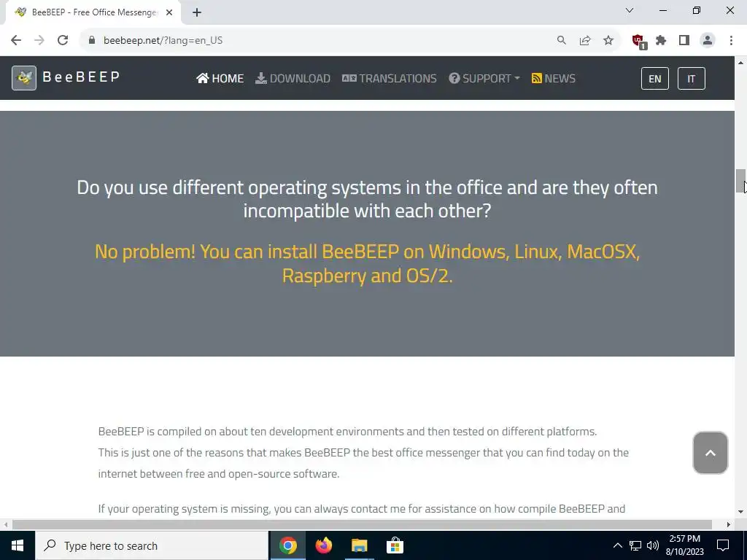Open the taskbar clock and date

pos(684,545)
